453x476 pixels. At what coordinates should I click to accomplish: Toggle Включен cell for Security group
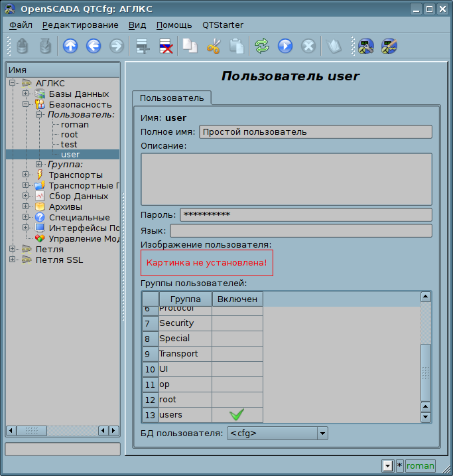pyautogui.click(x=237, y=323)
